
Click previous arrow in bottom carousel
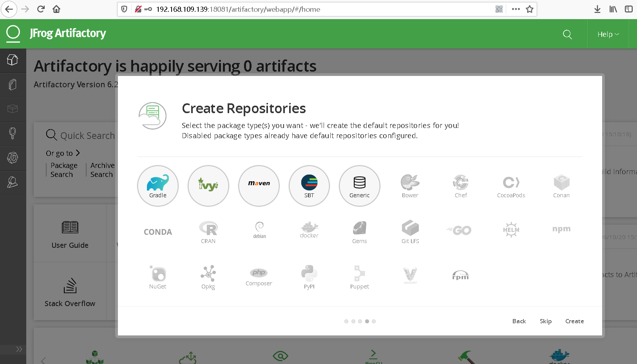43,360
